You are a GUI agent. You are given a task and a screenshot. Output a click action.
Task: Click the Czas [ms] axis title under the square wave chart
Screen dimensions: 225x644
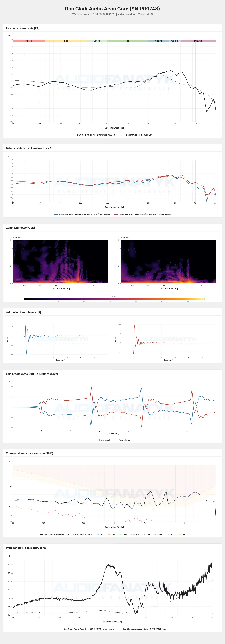[114, 433]
